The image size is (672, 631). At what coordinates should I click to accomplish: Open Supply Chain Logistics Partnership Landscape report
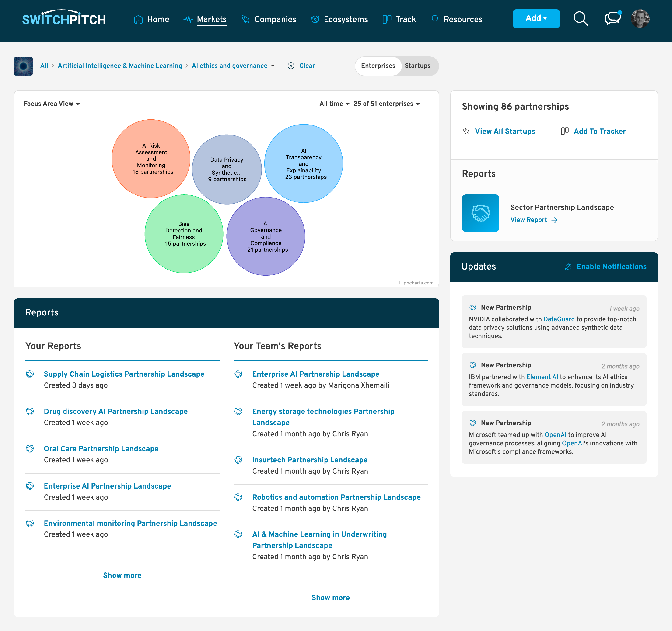(124, 374)
